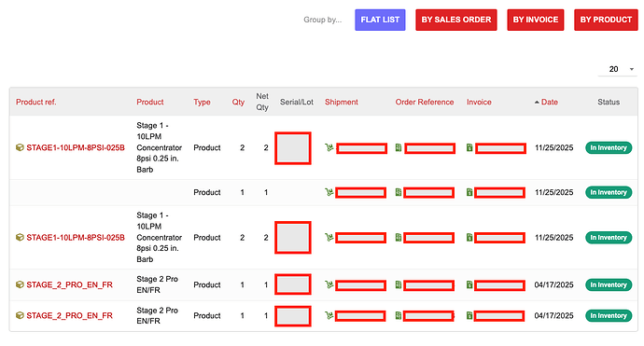This screenshot has width=644, height=346.
Task: Click the 04/17/2025 date in the bottom row
Action: point(553,315)
